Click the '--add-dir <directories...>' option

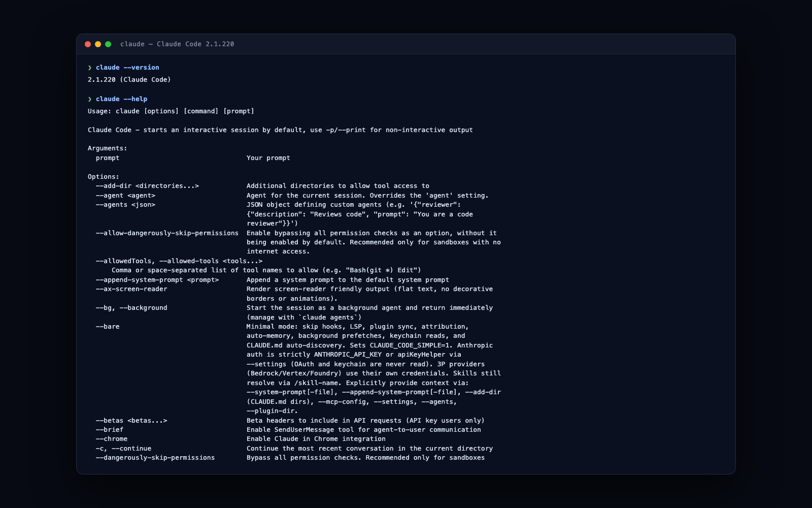click(x=147, y=186)
